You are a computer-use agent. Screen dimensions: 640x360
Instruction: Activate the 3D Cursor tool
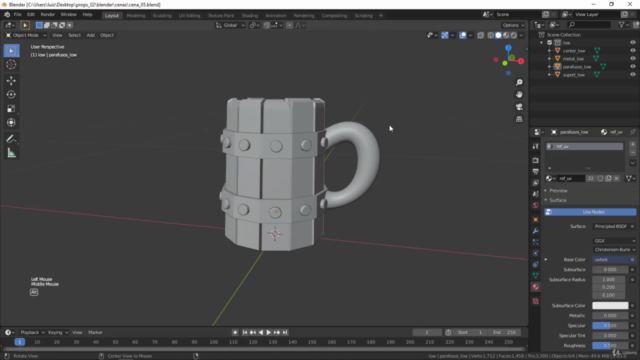click(x=11, y=64)
